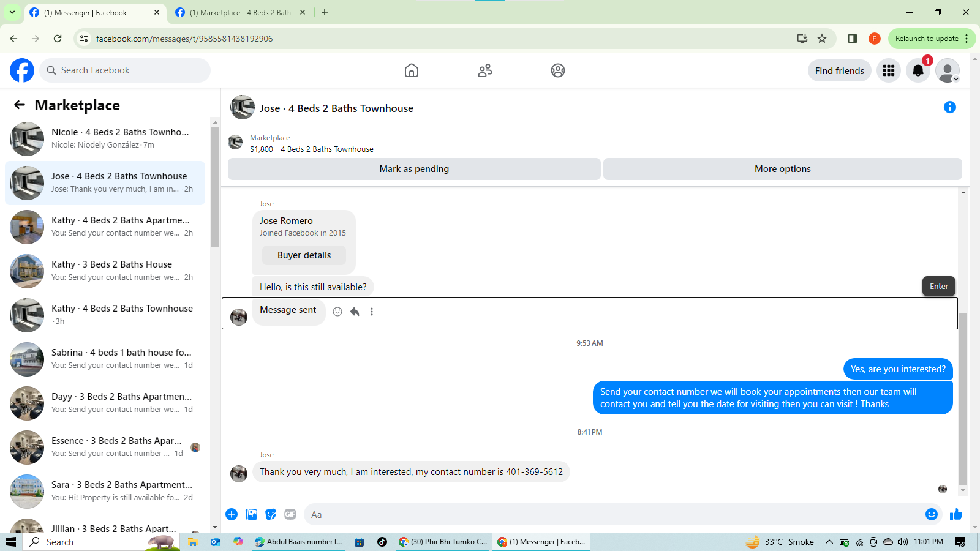Bookmark this page with the star icon
Image resolution: width=980 pixels, height=551 pixels.
(x=822, y=39)
